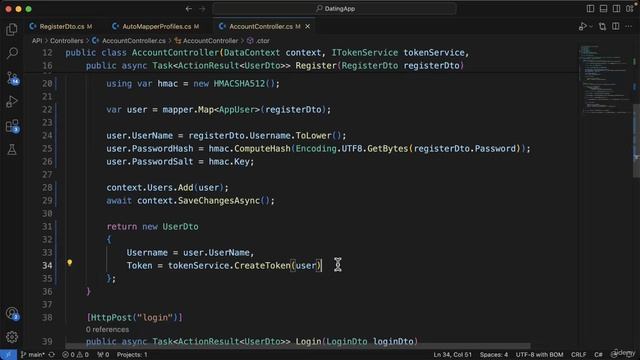Open the remote window indicator in status bar

pyautogui.click(x=8, y=355)
